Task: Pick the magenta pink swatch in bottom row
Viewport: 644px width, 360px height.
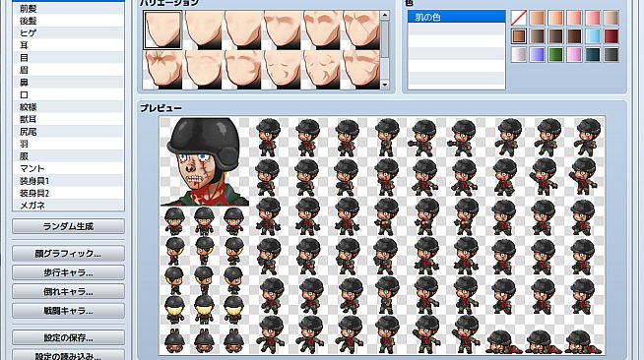Action: [574, 54]
